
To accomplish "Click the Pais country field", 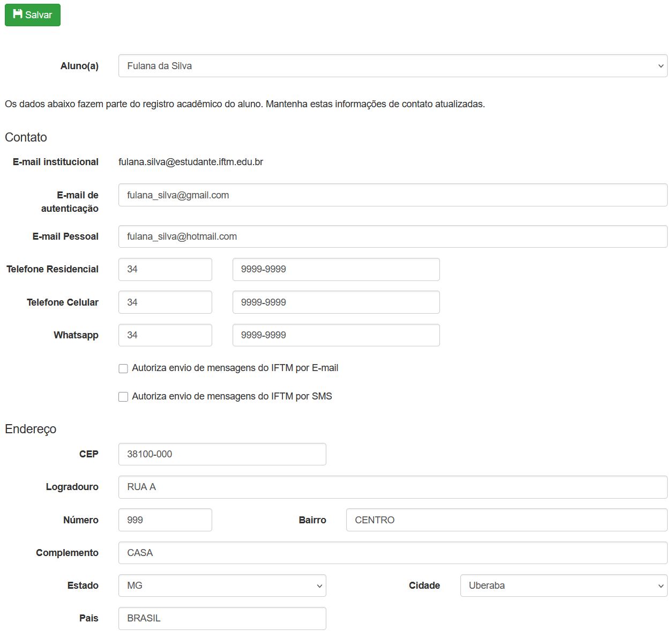I will tap(222, 618).
